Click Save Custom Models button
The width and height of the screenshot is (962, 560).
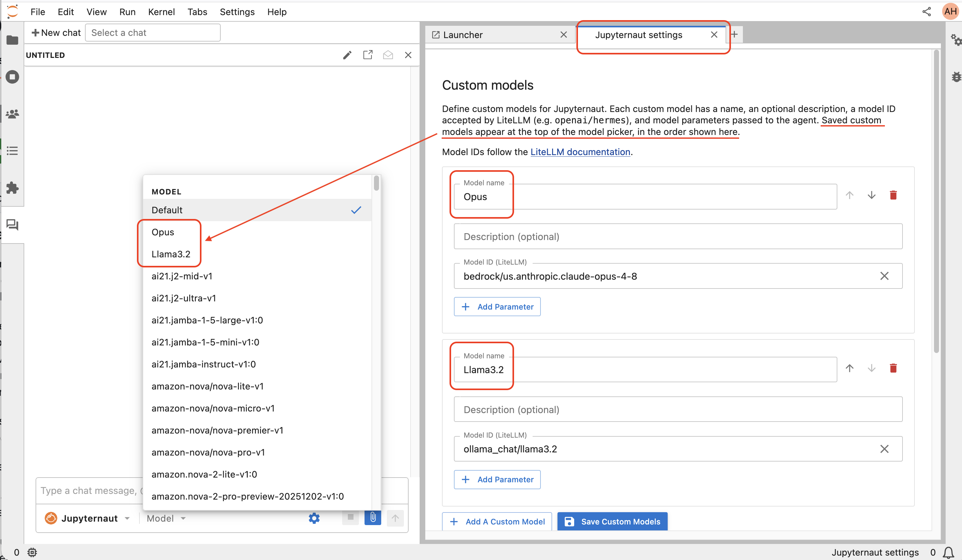click(x=612, y=522)
